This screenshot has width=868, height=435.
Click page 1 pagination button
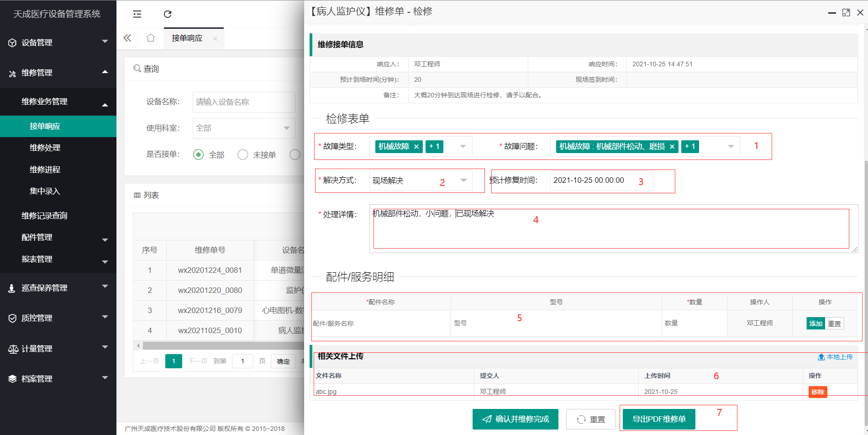[x=174, y=361]
